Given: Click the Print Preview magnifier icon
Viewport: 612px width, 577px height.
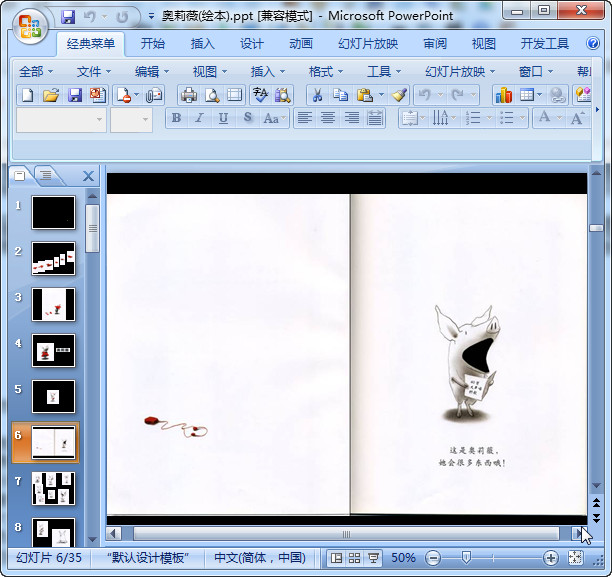Looking at the screenshot, I should [212, 95].
